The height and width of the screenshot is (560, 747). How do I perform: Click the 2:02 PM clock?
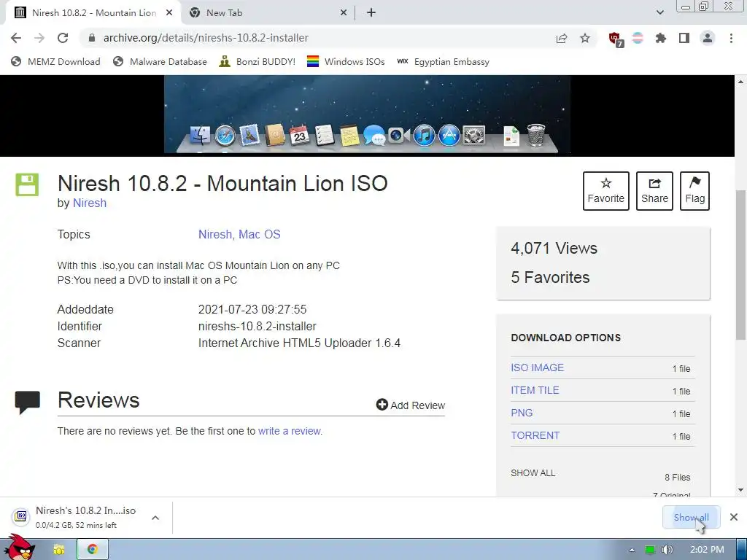click(x=707, y=550)
